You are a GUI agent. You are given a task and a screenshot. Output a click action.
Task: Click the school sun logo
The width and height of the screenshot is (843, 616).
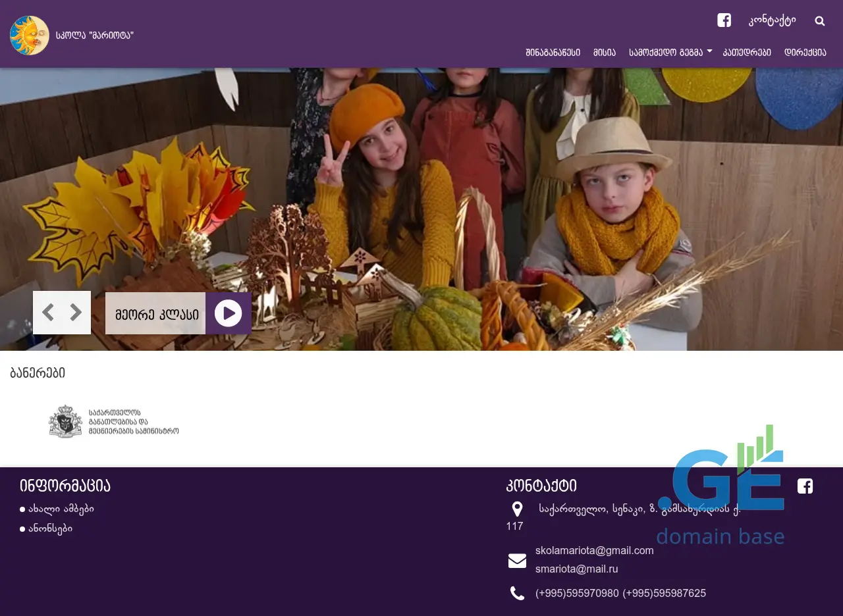[30, 36]
